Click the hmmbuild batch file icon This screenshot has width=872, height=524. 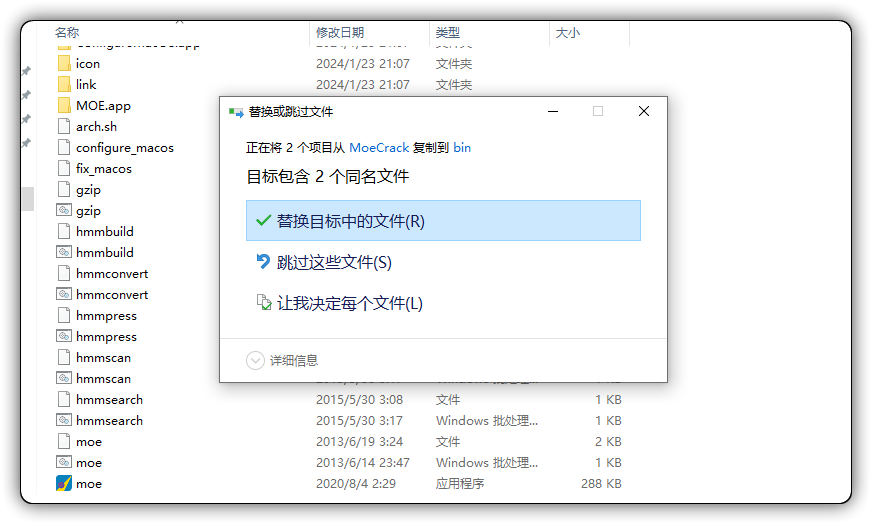coord(64,253)
